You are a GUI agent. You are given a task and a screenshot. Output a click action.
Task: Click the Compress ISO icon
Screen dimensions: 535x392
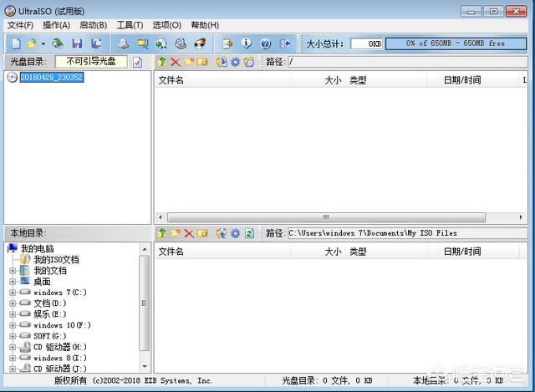143,43
